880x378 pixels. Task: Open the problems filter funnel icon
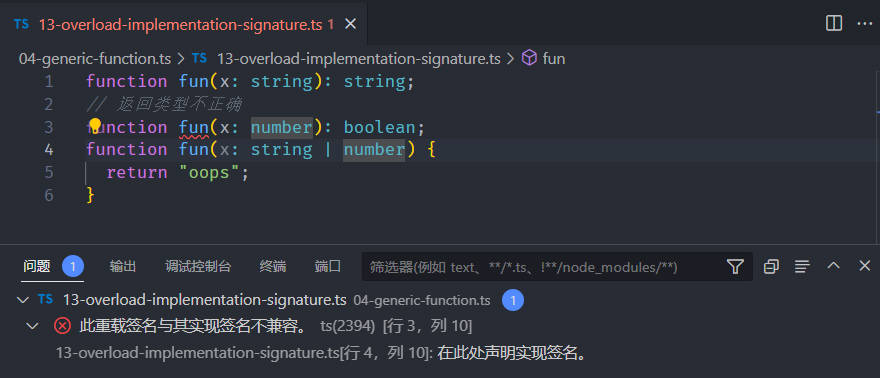click(x=735, y=266)
